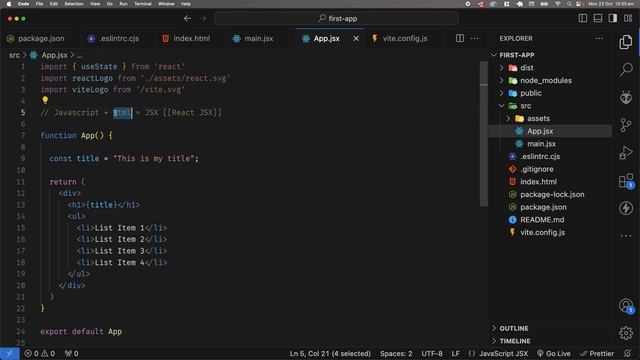Change end of line sequence LF
The image size is (640, 360).
click(x=456, y=353)
